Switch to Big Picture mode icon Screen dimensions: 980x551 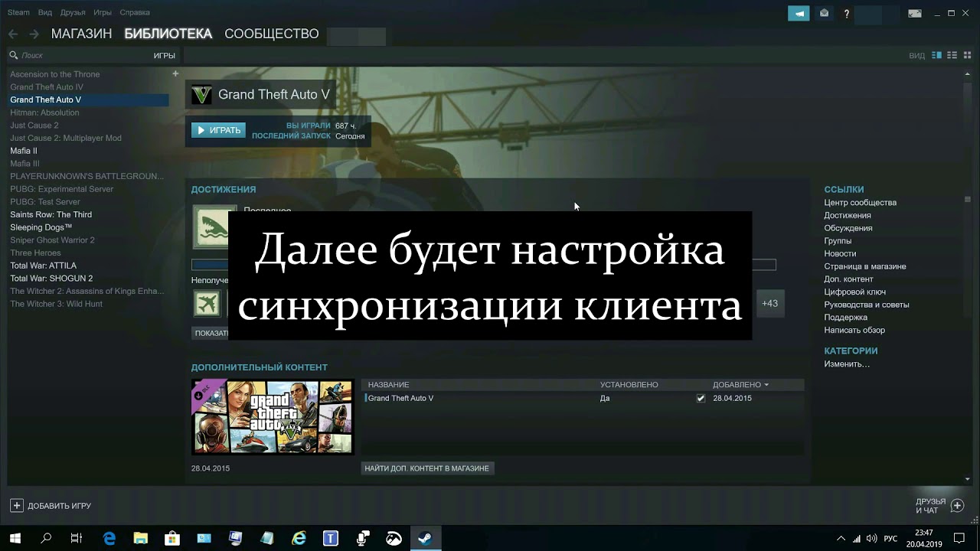[x=914, y=13]
